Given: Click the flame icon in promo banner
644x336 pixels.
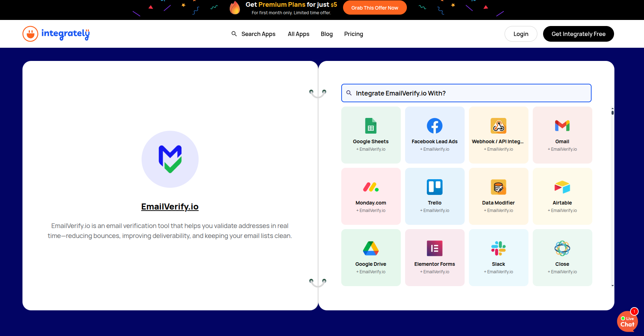Looking at the screenshot, I should point(235,7).
